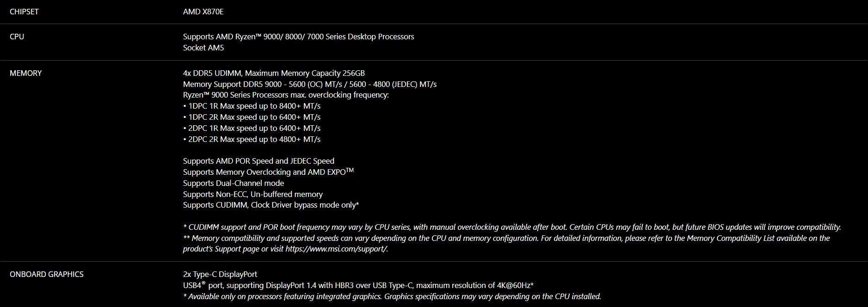Click the 2DPC 1R Max speed 6400+ bullet
Screen dimensions: 868x307
coord(252,128)
